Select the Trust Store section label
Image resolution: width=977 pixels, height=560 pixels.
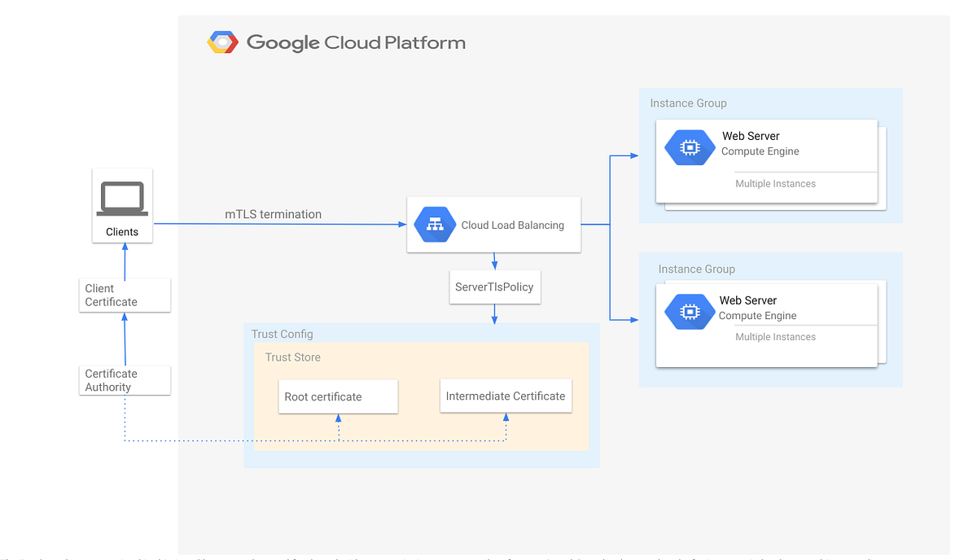[293, 357]
